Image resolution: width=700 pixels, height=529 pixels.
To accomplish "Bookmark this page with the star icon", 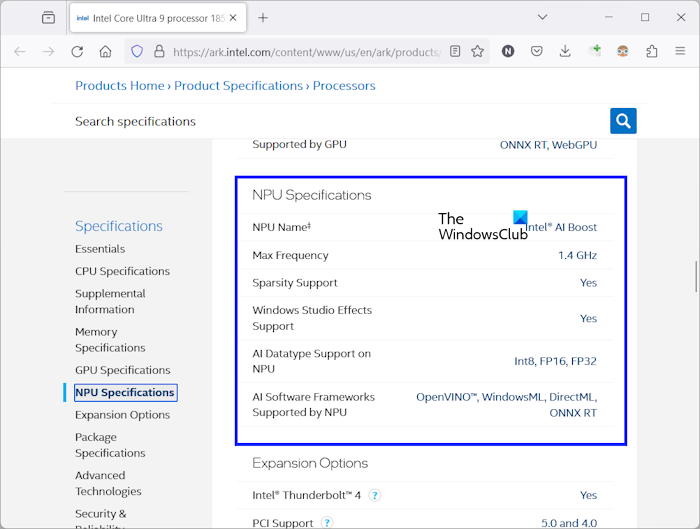I will pos(478,51).
